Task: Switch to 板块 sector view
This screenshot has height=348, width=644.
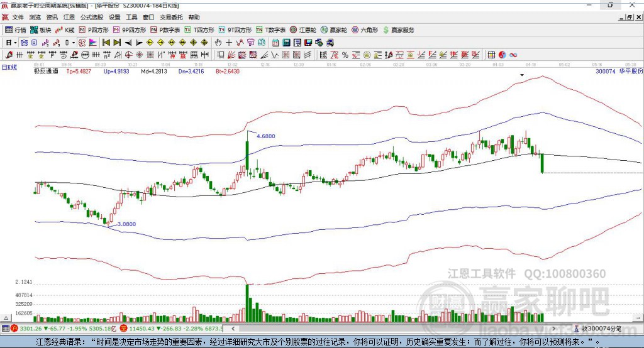Action: pyautogui.click(x=41, y=30)
